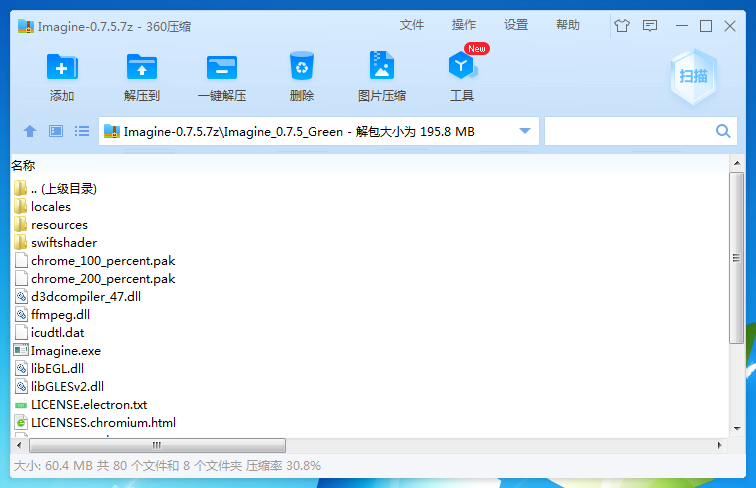Click the 解压到 (Extract to) icon
Image resolution: width=756 pixels, height=488 pixels.
coord(142,67)
